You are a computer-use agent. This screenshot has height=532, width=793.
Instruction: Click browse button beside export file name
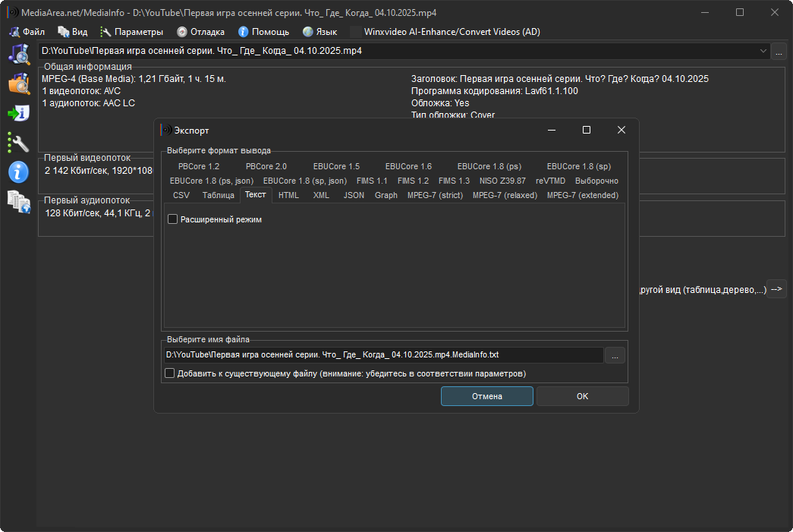[615, 354]
